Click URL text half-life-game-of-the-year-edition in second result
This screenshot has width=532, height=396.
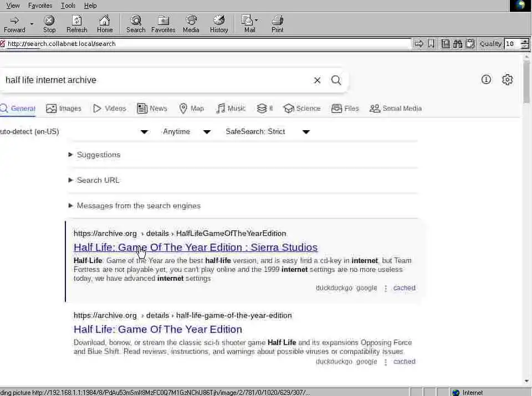click(x=234, y=316)
